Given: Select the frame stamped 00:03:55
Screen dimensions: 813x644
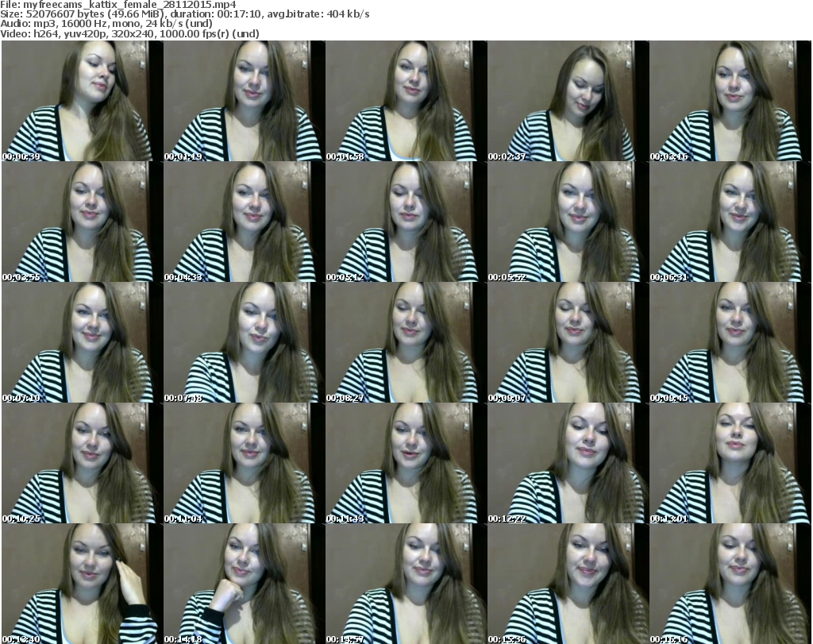Looking at the screenshot, I should (x=82, y=222).
